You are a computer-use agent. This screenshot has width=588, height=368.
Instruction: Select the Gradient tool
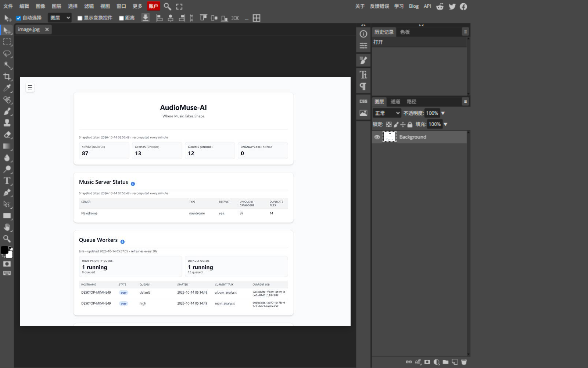point(7,146)
